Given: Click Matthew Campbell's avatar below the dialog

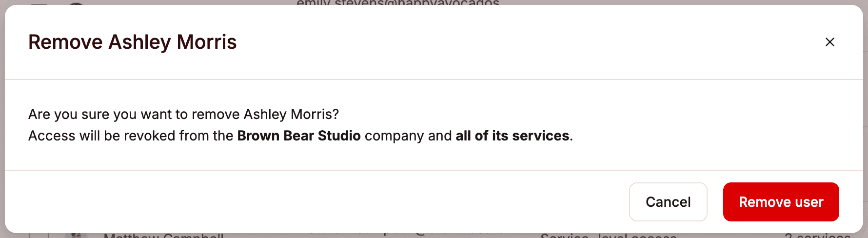Looking at the screenshot, I should pyautogui.click(x=76, y=236).
